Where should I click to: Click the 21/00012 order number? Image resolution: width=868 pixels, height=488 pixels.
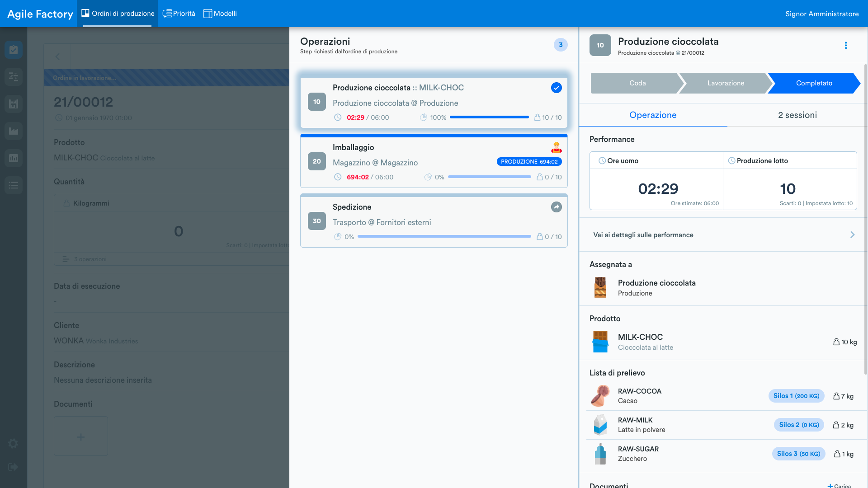click(83, 102)
